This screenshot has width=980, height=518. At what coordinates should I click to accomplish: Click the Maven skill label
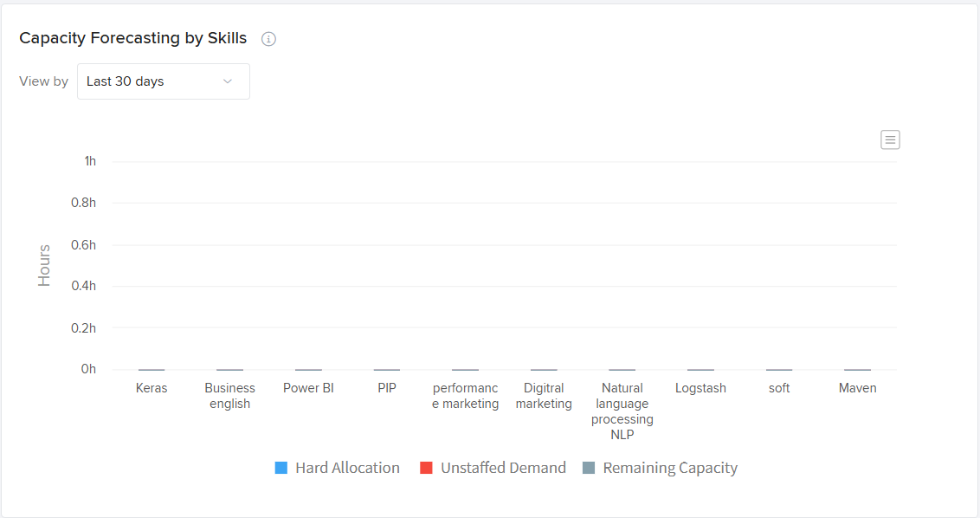(857, 388)
